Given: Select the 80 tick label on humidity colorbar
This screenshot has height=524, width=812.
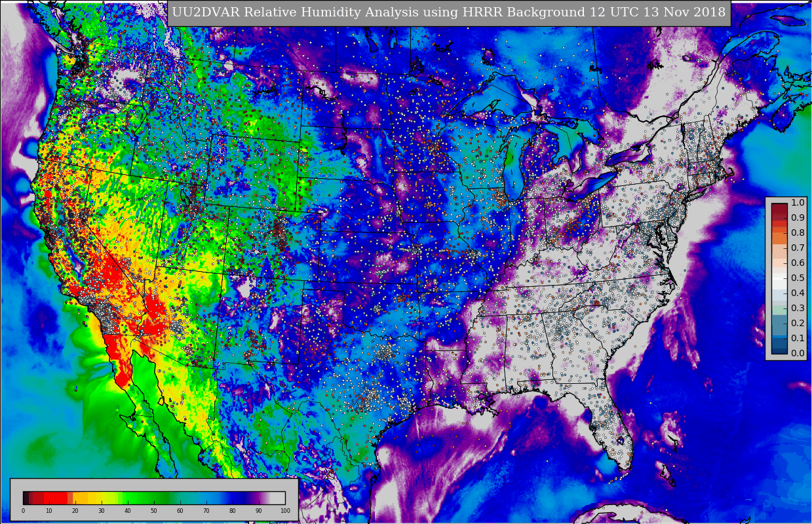Looking at the screenshot, I should 233,511.
